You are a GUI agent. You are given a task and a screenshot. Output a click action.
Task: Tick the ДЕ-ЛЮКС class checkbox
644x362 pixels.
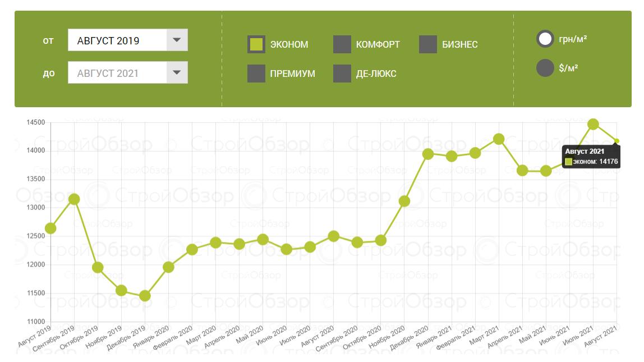click(x=342, y=74)
